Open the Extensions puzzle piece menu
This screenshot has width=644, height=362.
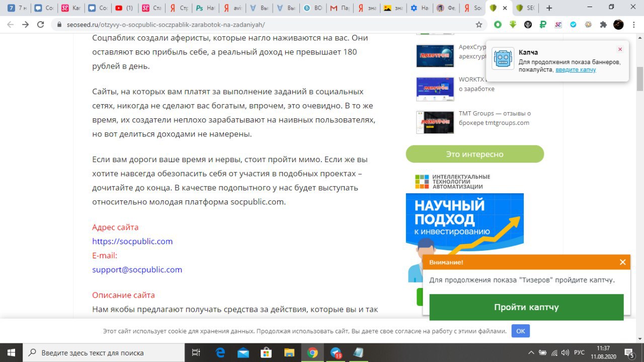point(603,24)
